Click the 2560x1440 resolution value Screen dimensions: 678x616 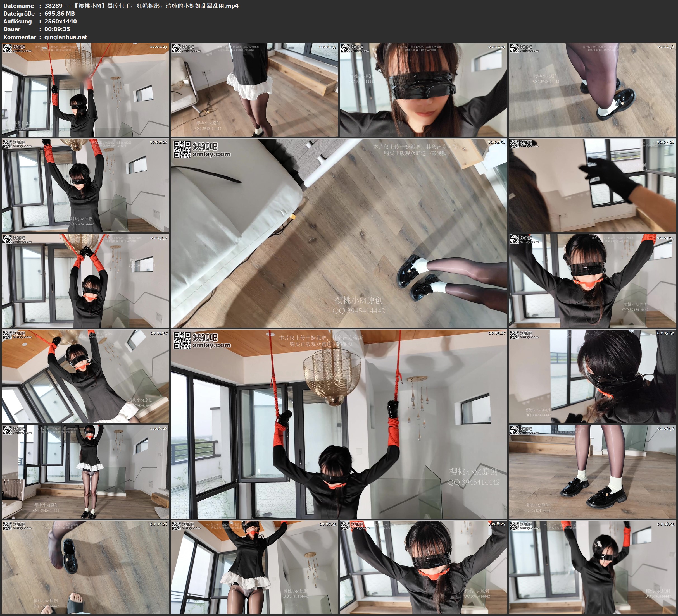point(61,21)
